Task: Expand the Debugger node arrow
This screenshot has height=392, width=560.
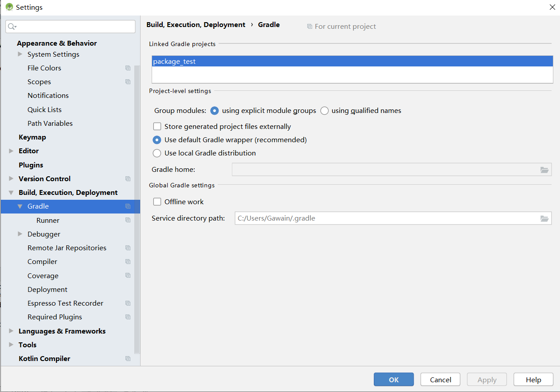Action: click(x=20, y=234)
